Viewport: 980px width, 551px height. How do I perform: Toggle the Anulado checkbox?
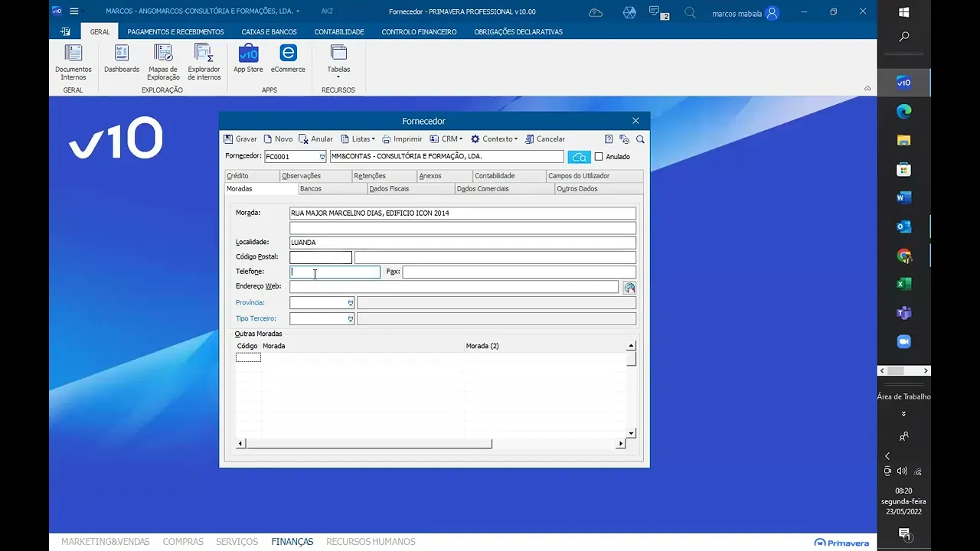[x=599, y=157]
